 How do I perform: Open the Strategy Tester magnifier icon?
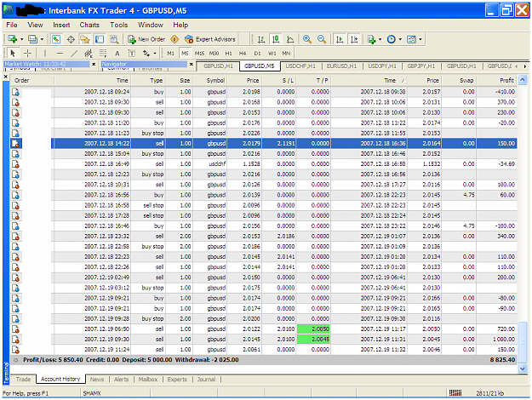tap(114, 39)
